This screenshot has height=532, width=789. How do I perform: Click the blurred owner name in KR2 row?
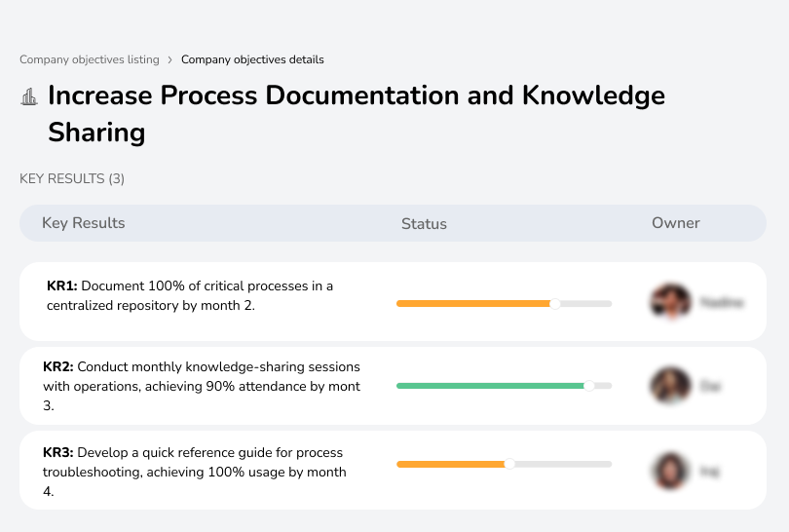click(710, 386)
